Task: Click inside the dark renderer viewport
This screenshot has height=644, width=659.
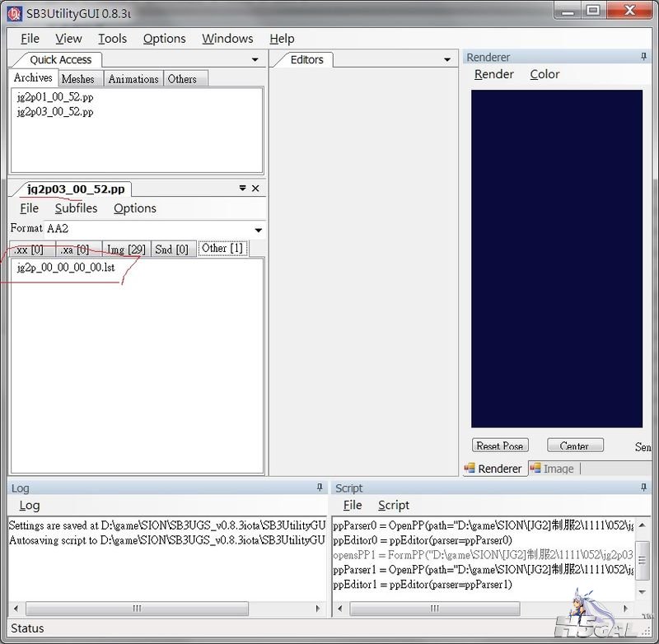Action: 557,259
